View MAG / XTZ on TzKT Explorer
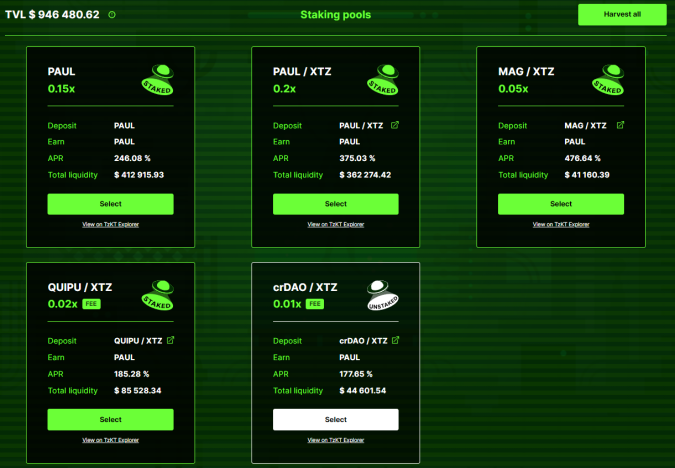 561,224
